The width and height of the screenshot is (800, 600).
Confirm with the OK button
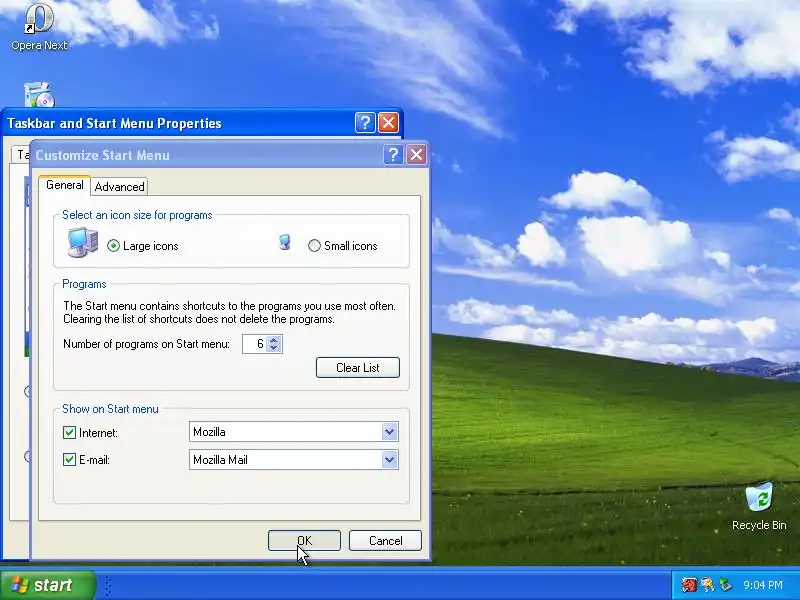click(304, 541)
